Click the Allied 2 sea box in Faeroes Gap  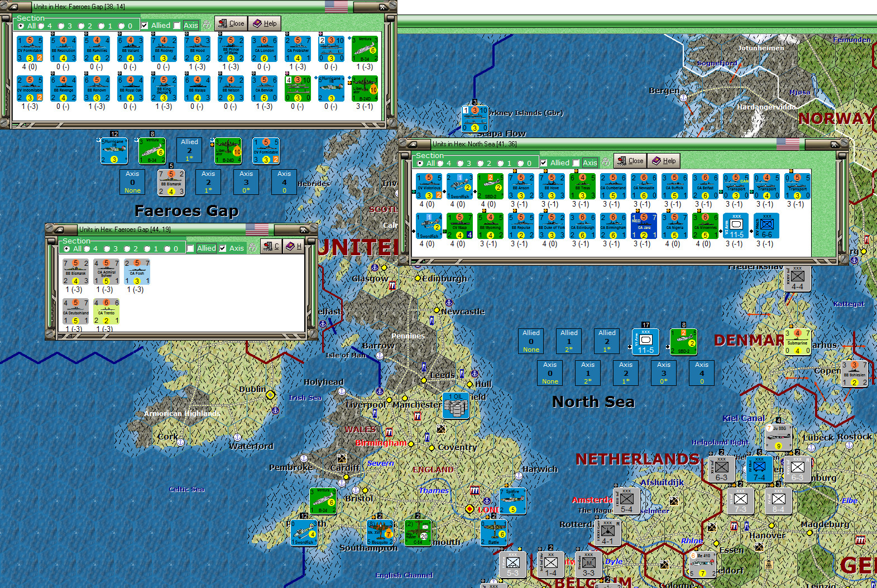click(189, 150)
